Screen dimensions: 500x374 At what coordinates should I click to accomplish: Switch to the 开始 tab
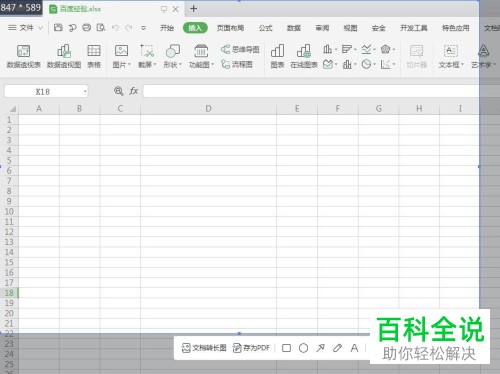(167, 28)
